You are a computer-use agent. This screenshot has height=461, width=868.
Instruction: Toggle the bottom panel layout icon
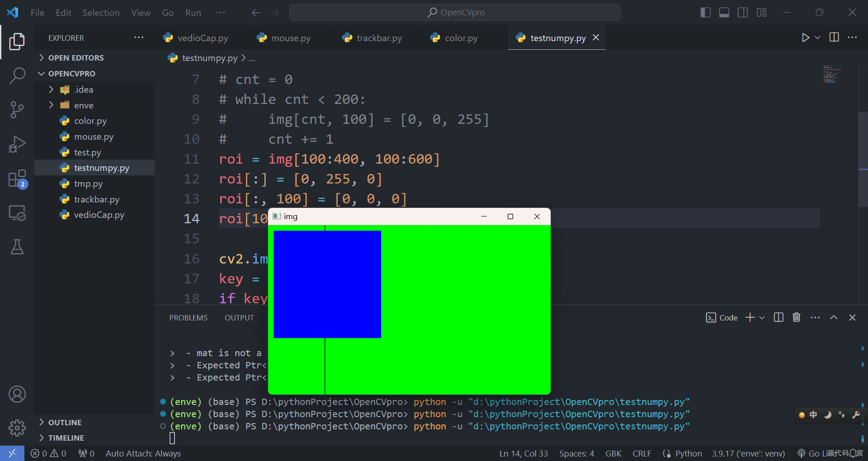[x=724, y=13]
